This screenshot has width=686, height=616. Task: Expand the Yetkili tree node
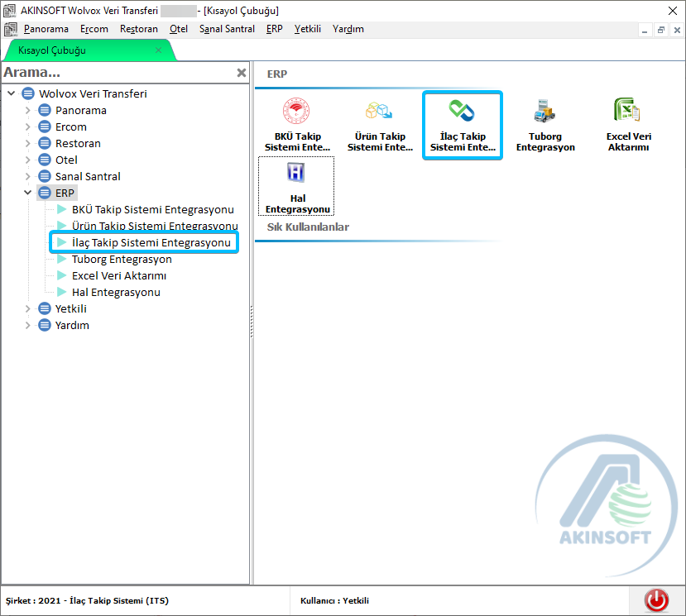[x=27, y=308]
